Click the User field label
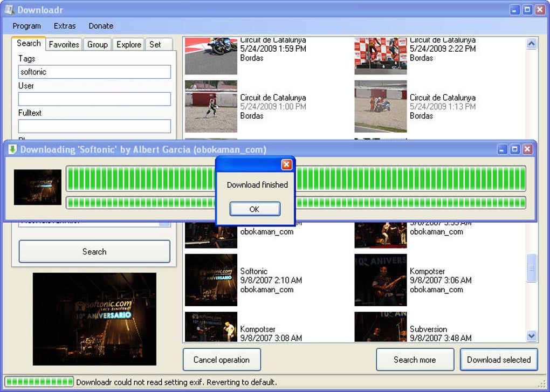550x392 pixels. pos(26,86)
